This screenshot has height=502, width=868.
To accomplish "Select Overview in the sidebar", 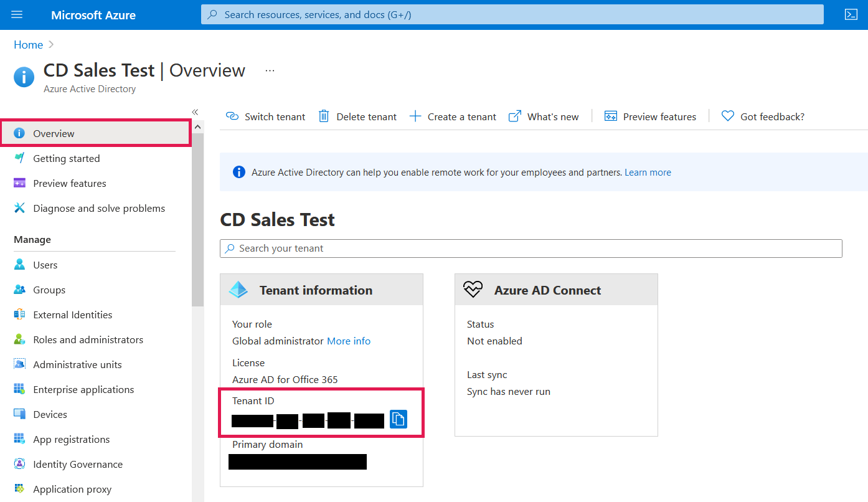I will click(95, 133).
